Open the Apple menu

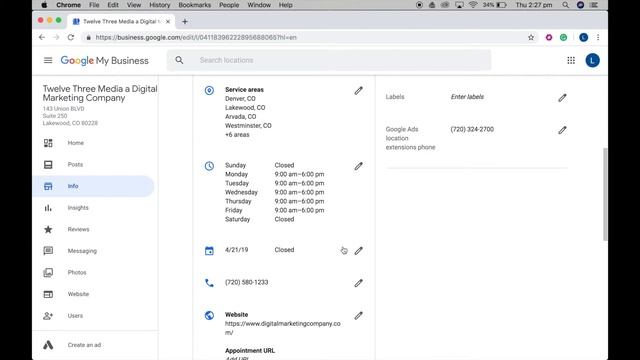[x=44, y=5]
